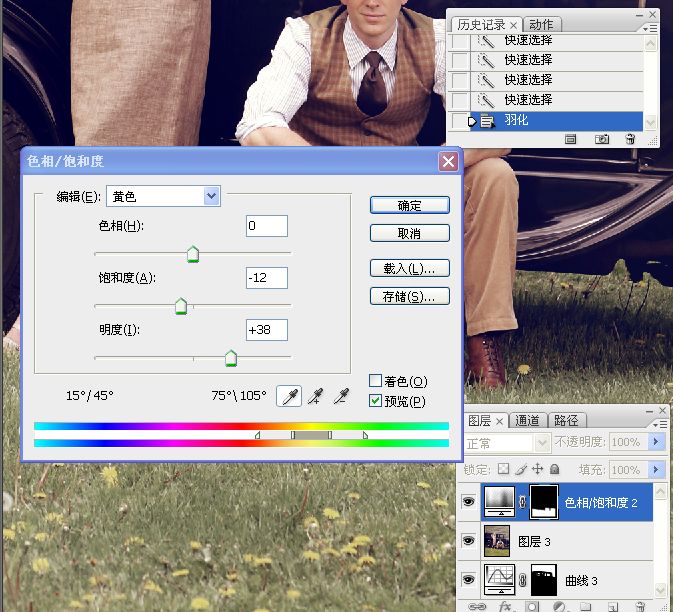The image size is (673, 612).
Task: Select the 历史记录 tab
Action: (481, 25)
